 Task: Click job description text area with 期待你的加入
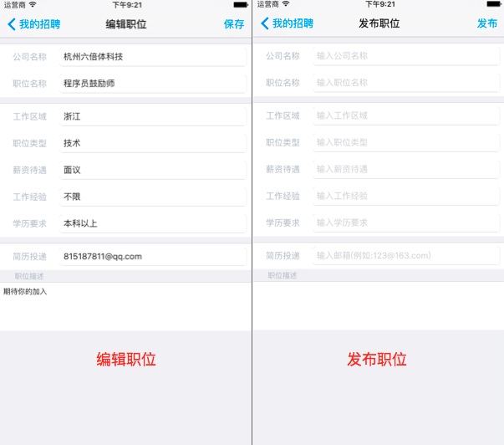(x=125, y=306)
